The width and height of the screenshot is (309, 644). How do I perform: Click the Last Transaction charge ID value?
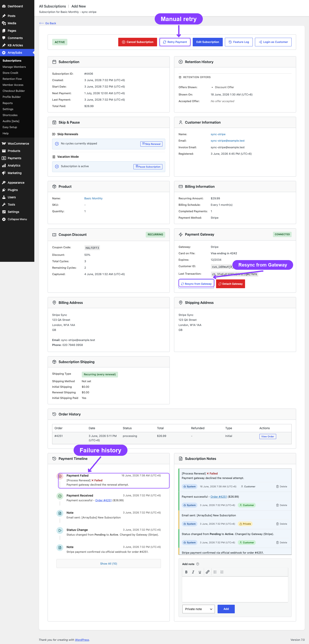tap(235, 274)
